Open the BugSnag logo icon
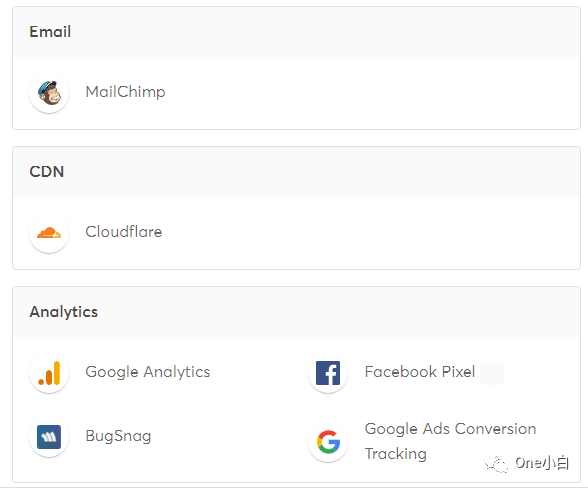 pos(49,436)
